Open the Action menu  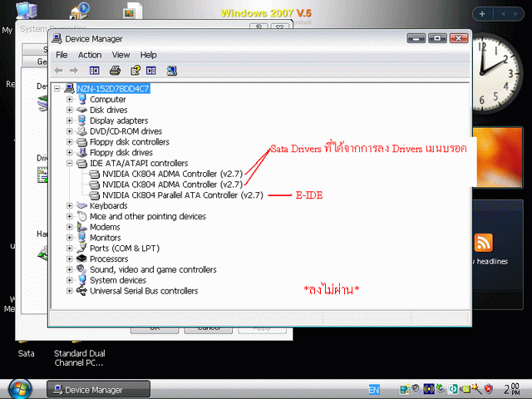[90, 55]
